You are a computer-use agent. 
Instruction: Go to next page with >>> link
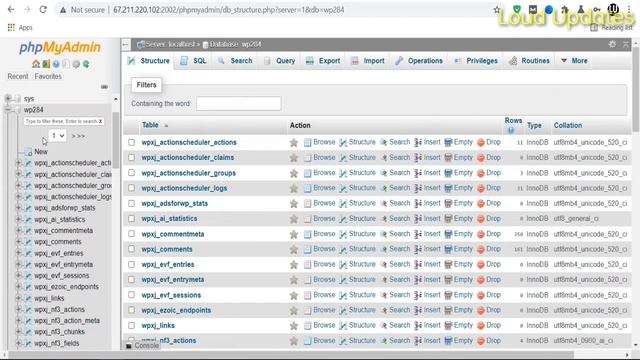[x=78, y=136]
